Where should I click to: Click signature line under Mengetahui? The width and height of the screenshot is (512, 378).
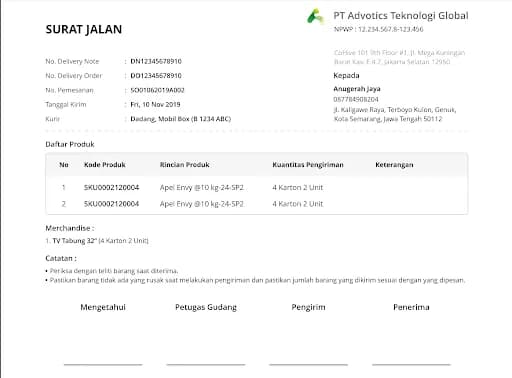point(103,365)
